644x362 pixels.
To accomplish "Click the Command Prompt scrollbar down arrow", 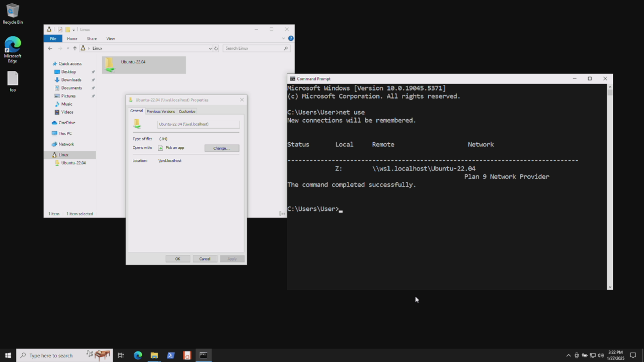I will pyautogui.click(x=610, y=287).
